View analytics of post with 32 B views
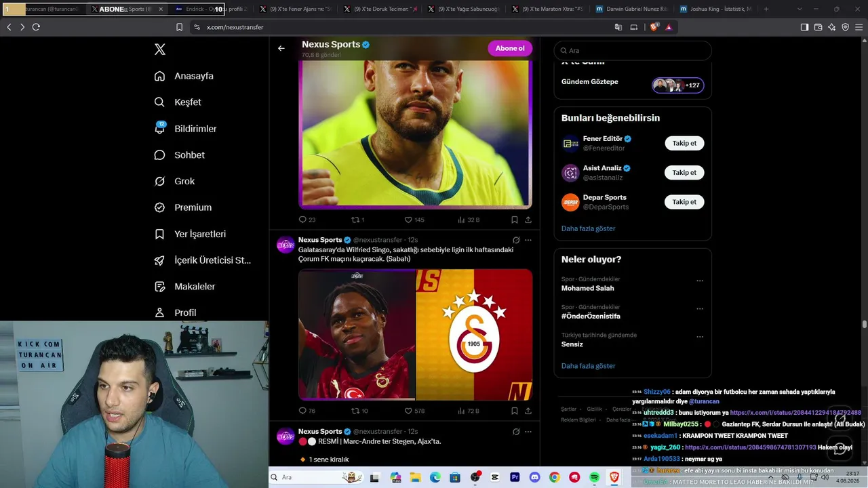Screen dimensions: 868x488 [x=469, y=220]
